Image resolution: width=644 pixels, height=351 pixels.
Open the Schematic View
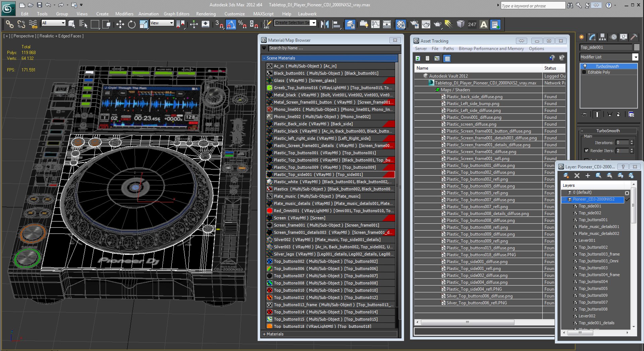pyautogui.click(x=387, y=24)
